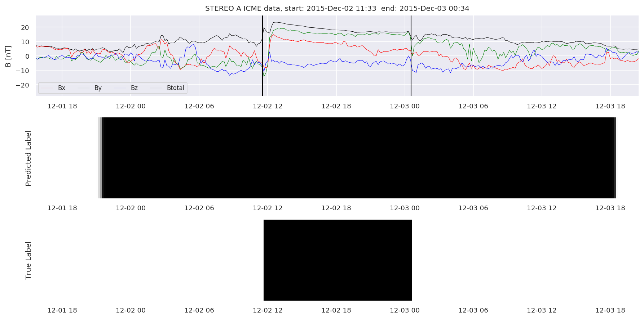Click 12-02 12 tick under magnetic field plot

click(268, 106)
